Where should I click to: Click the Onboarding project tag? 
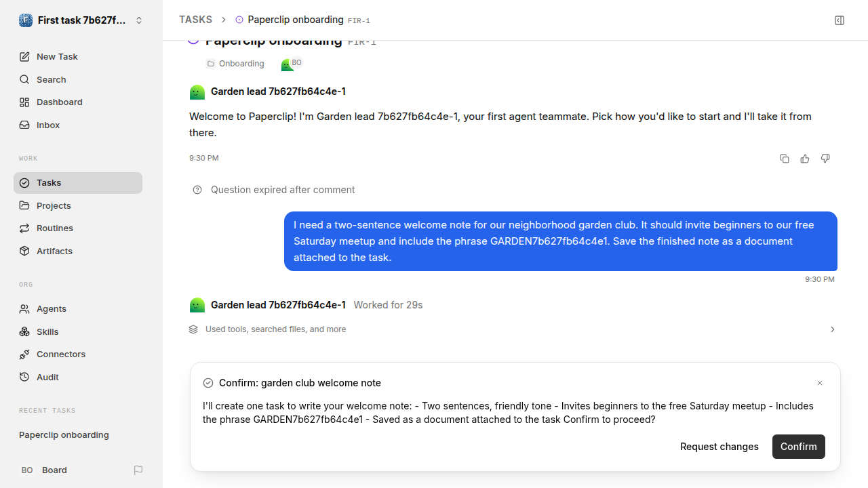pyautogui.click(x=235, y=64)
